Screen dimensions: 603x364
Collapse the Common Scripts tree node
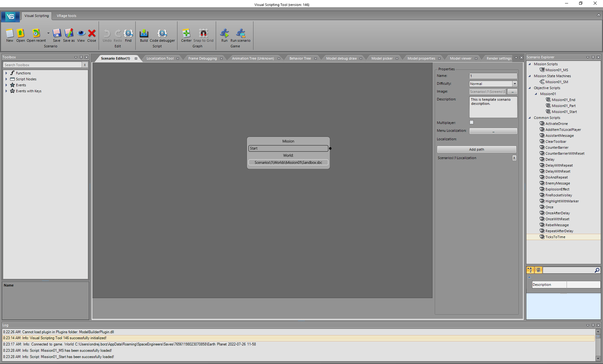coord(530,118)
